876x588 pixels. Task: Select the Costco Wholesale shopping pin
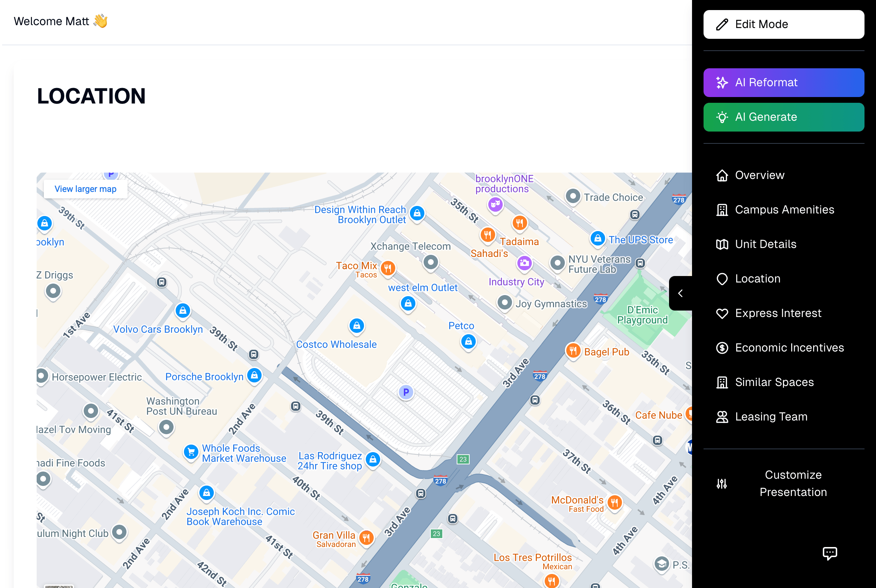click(x=356, y=326)
